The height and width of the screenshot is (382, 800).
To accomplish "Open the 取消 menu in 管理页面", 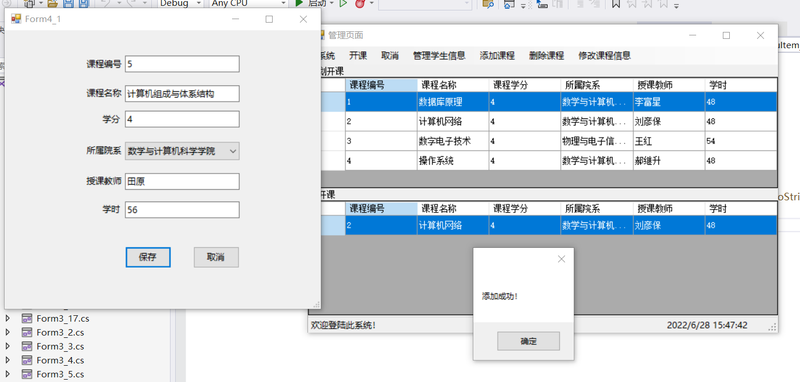I will coord(390,56).
